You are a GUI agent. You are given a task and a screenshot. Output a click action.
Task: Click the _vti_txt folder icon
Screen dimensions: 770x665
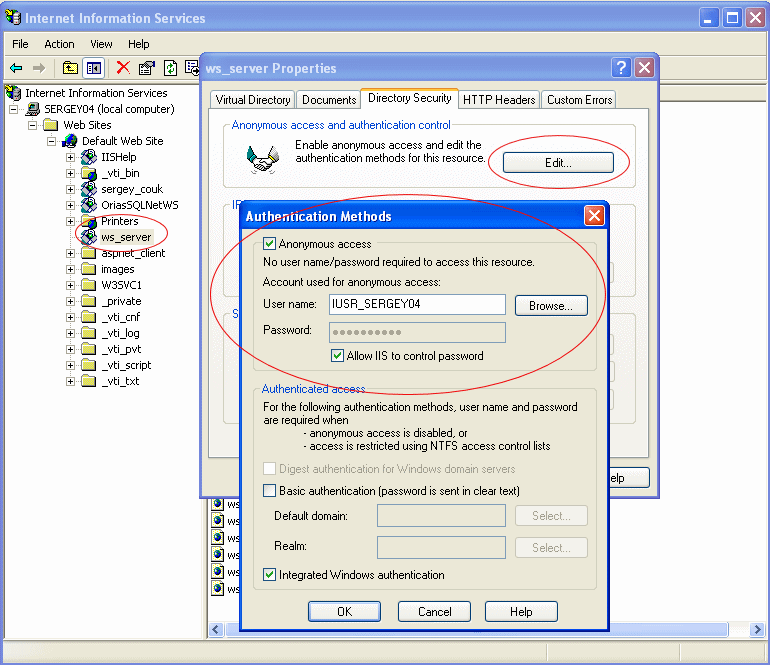88,381
